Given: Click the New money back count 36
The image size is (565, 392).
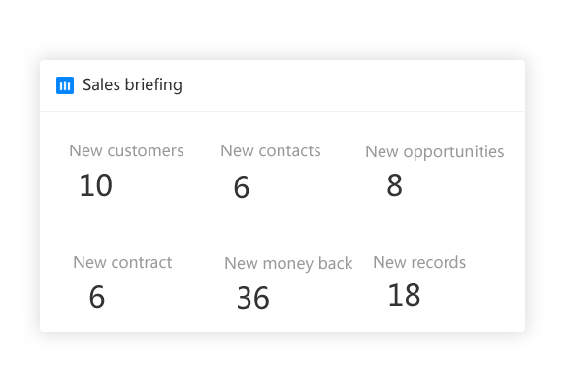Looking at the screenshot, I should [253, 298].
